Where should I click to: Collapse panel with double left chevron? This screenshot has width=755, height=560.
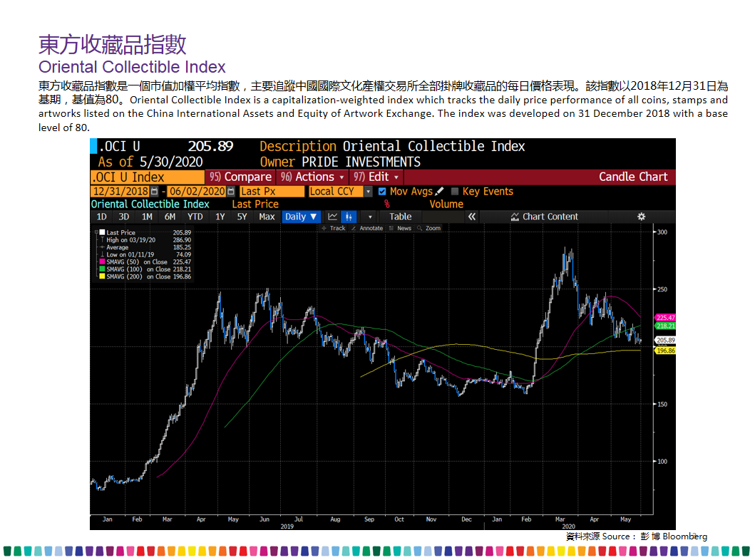[x=472, y=217]
